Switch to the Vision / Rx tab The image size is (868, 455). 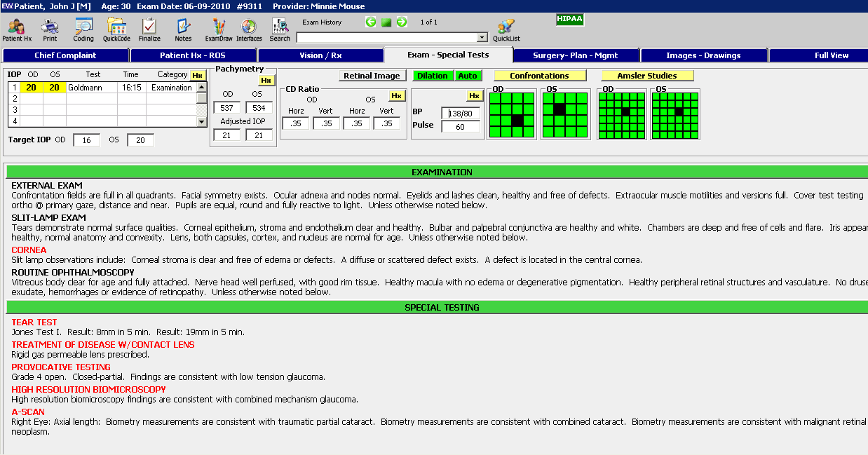click(x=320, y=55)
